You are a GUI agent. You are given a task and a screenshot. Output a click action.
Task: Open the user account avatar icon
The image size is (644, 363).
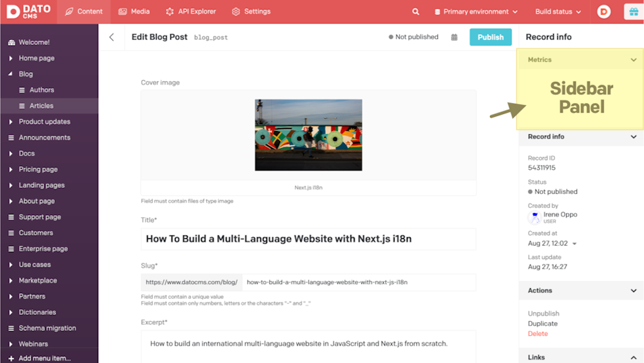pos(604,12)
